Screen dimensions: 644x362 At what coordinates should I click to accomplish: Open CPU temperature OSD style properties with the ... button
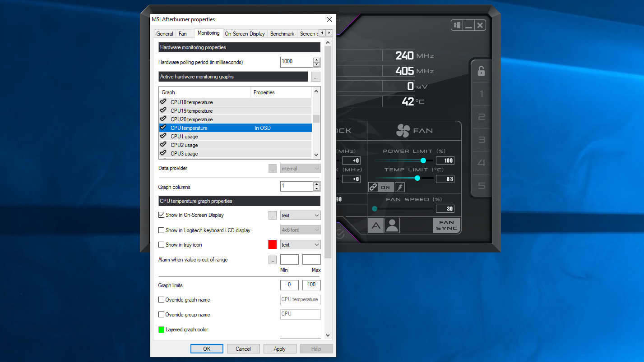click(x=272, y=215)
